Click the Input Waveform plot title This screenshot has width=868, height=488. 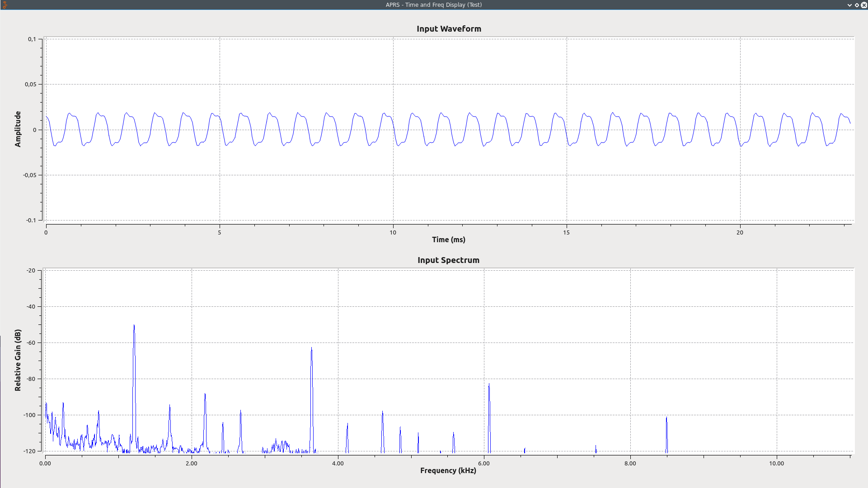448,29
